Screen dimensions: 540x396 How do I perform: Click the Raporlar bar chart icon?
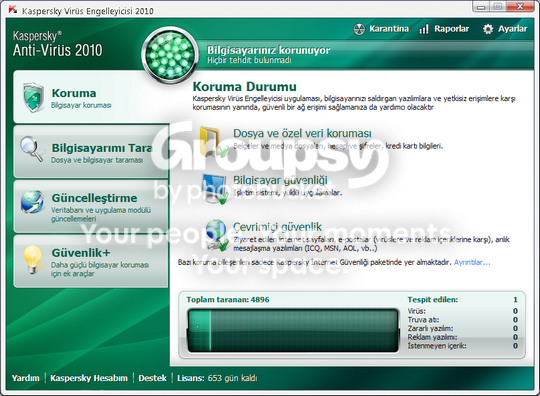[424, 29]
